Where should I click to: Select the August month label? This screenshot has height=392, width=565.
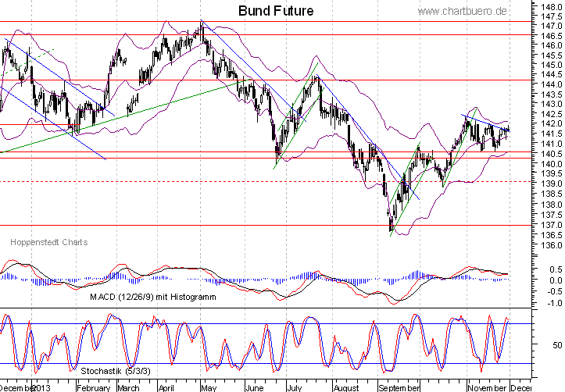tap(346, 388)
